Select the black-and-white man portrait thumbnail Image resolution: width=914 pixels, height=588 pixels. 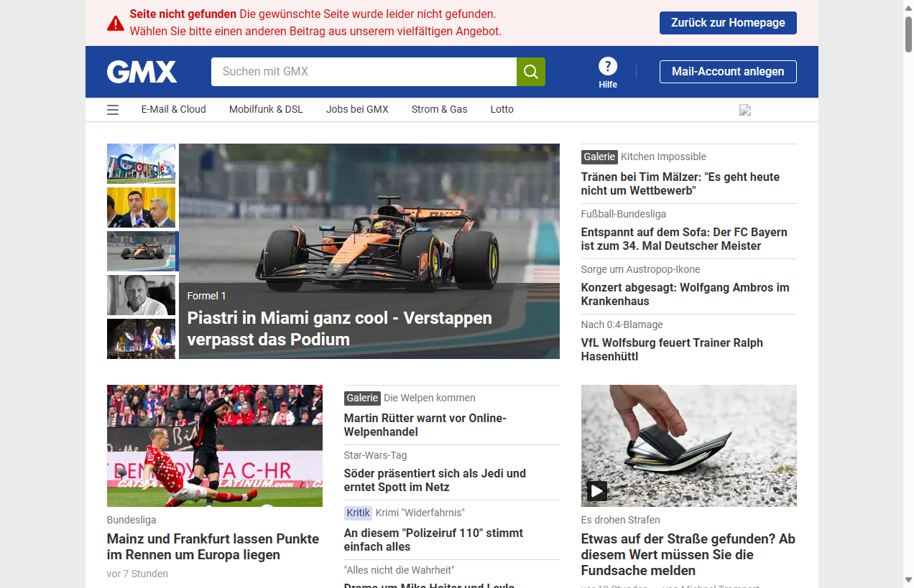(x=141, y=295)
